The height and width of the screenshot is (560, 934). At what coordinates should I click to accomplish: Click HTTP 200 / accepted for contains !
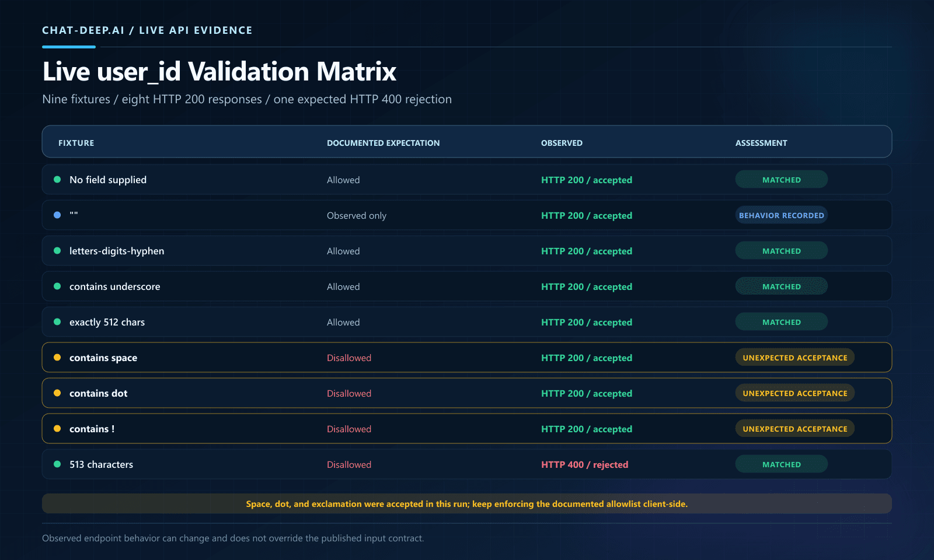point(587,429)
